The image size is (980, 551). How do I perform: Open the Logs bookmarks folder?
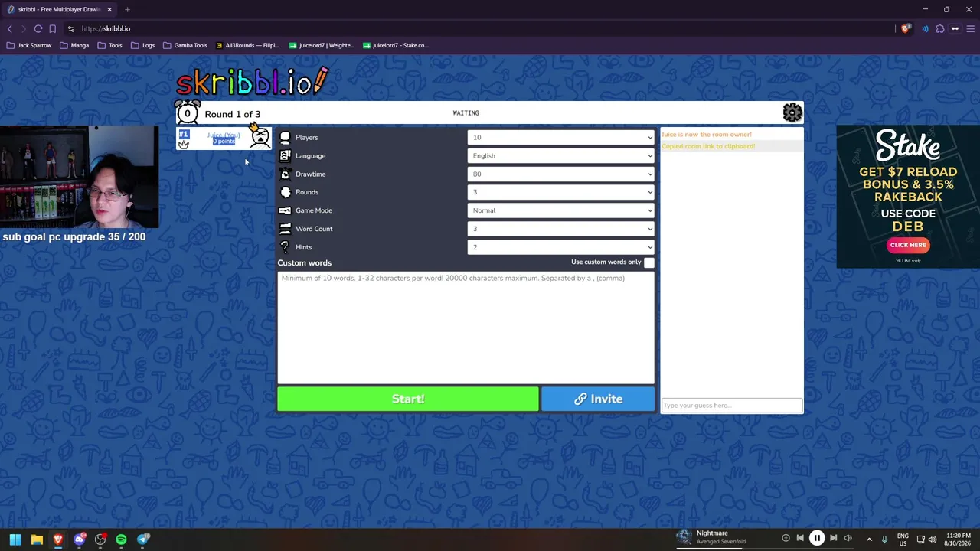pyautogui.click(x=142, y=46)
